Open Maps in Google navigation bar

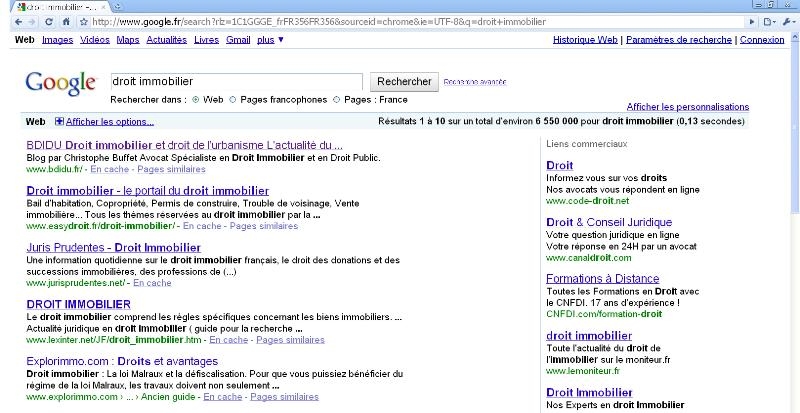[x=128, y=40]
